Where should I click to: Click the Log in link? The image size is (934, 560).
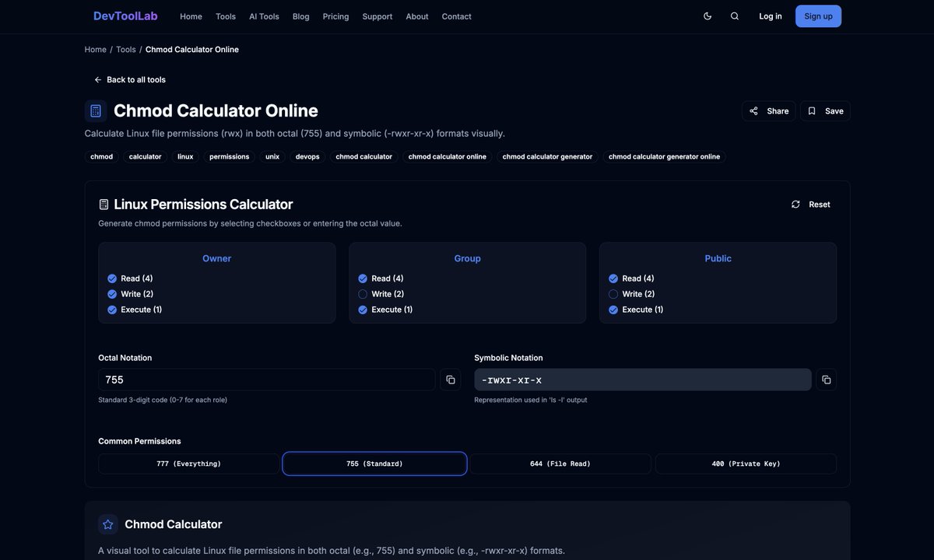pyautogui.click(x=771, y=16)
